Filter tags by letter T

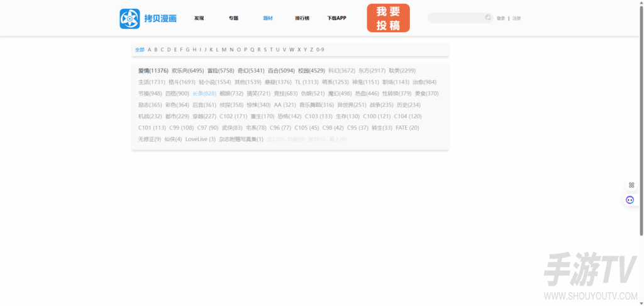[271, 50]
